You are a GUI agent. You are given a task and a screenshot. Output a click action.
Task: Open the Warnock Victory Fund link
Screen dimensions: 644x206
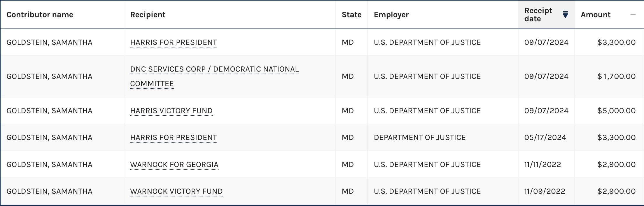pos(176,191)
